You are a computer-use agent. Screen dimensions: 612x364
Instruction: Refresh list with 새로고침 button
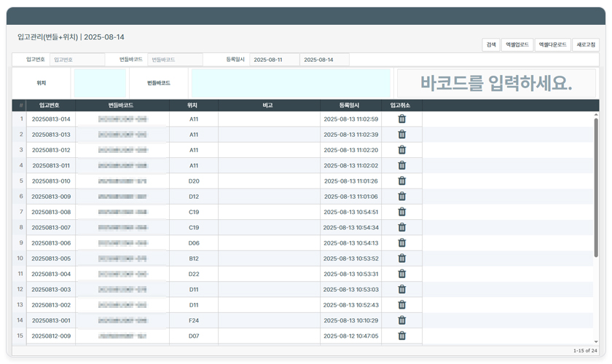coord(586,45)
